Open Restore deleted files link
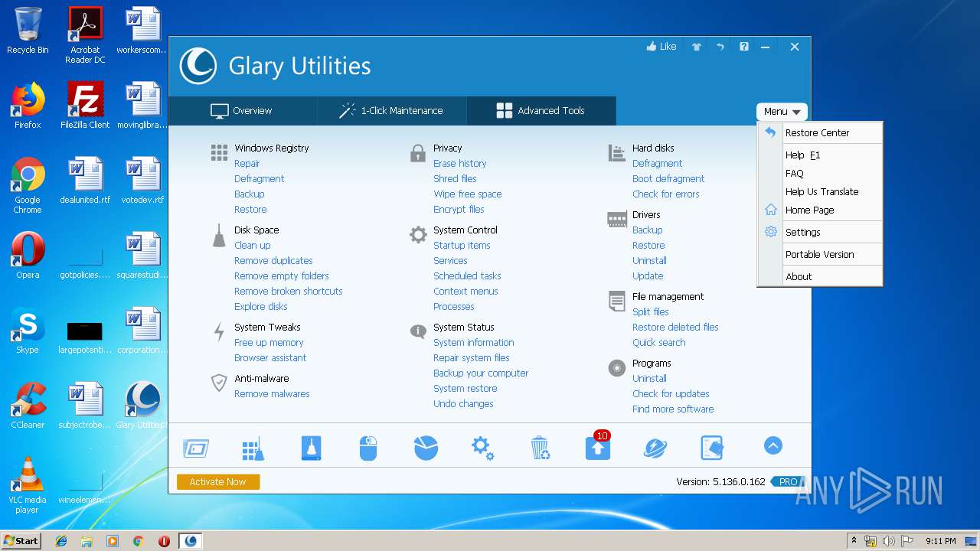980x551 pixels. [x=675, y=328]
